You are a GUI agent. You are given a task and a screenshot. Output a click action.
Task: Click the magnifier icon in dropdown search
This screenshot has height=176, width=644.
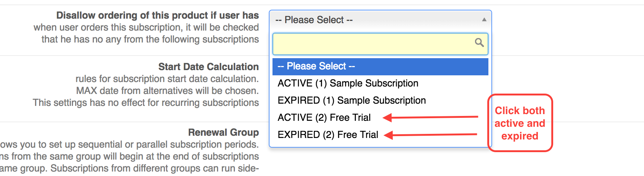tap(479, 43)
